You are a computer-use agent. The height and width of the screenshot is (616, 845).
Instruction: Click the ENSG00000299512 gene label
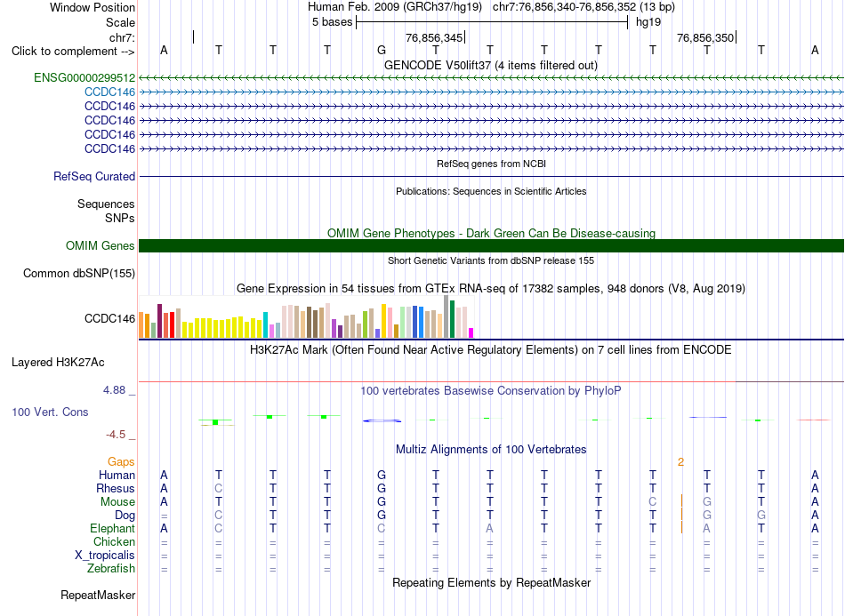point(84,78)
